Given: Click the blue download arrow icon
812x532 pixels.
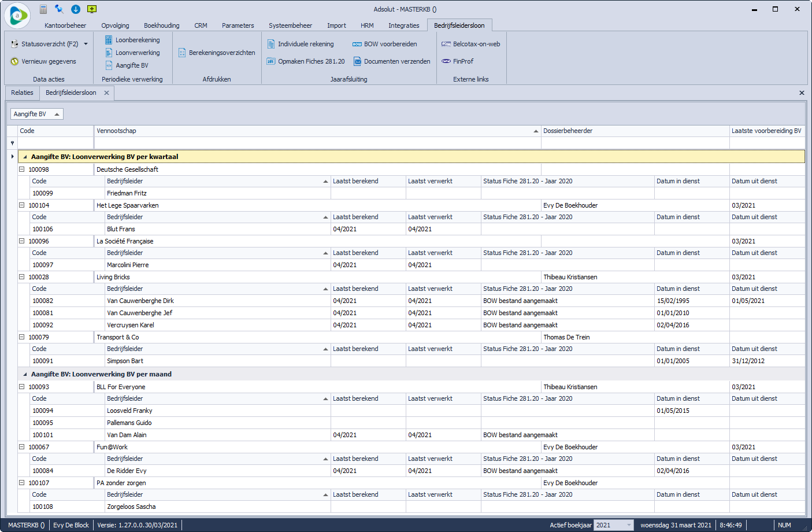Looking at the screenshot, I should pos(76,9).
